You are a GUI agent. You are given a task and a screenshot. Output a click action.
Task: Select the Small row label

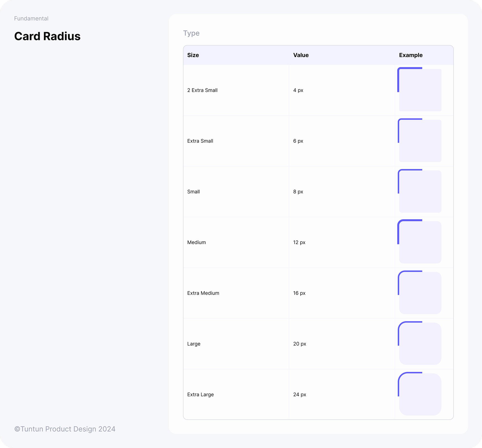[x=193, y=192]
